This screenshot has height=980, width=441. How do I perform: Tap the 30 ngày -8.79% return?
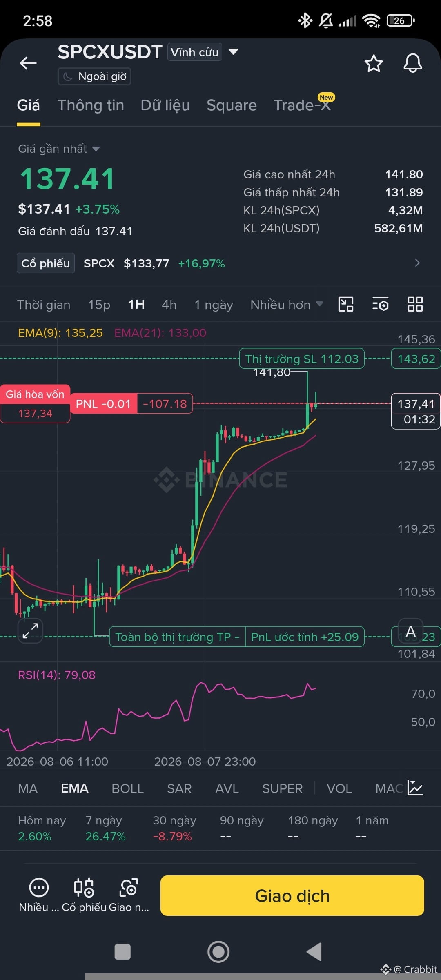click(x=174, y=829)
